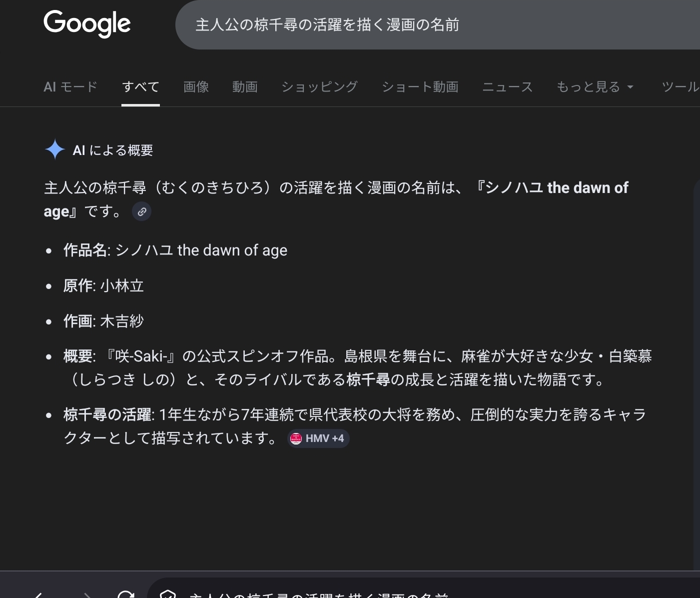This screenshot has width=700, height=598.
Task: Go to the ニュース tab
Action: click(x=507, y=87)
